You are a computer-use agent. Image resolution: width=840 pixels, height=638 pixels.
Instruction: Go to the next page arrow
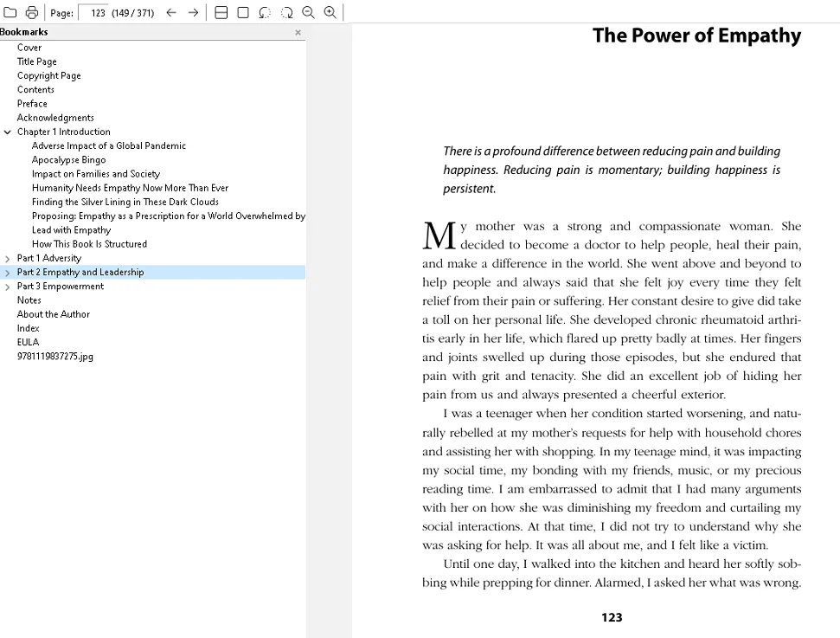coord(194,12)
